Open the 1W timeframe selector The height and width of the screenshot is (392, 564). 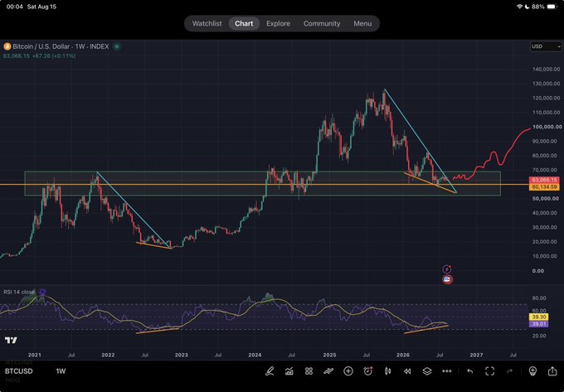61,371
